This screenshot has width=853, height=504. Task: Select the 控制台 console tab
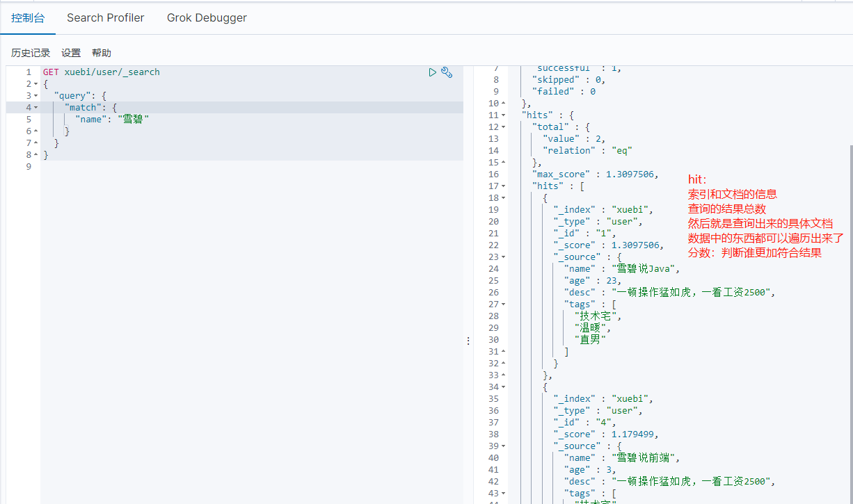[28, 18]
